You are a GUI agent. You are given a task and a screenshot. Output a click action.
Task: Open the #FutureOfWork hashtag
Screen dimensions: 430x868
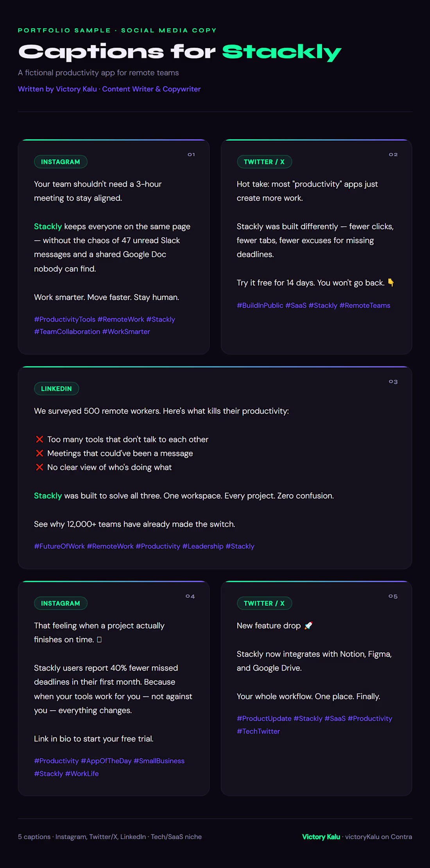(x=59, y=546)
